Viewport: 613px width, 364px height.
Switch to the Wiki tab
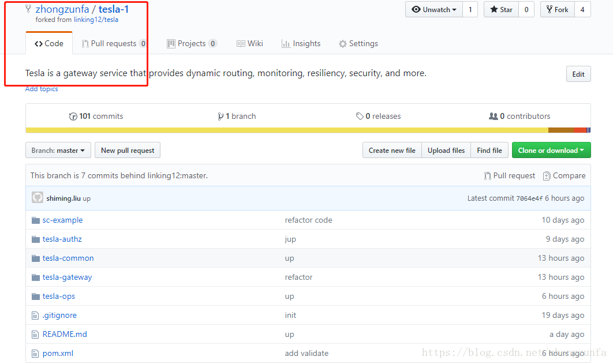pos(250,43)
